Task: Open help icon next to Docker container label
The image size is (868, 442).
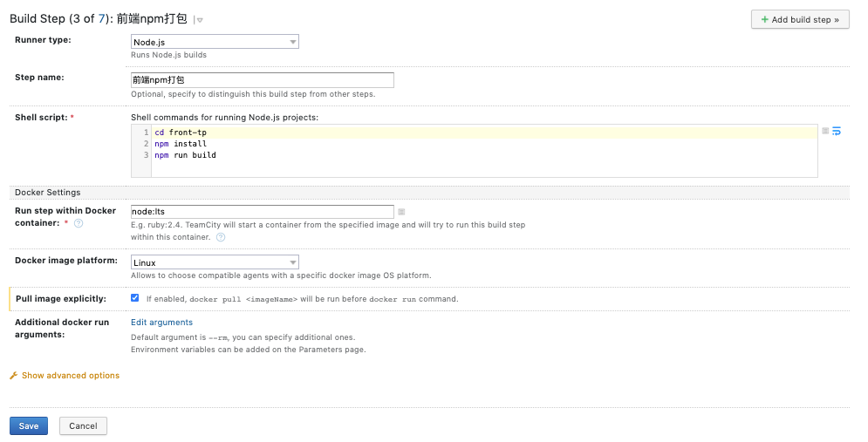Action: pyautogui.click(x=79, y=223)
